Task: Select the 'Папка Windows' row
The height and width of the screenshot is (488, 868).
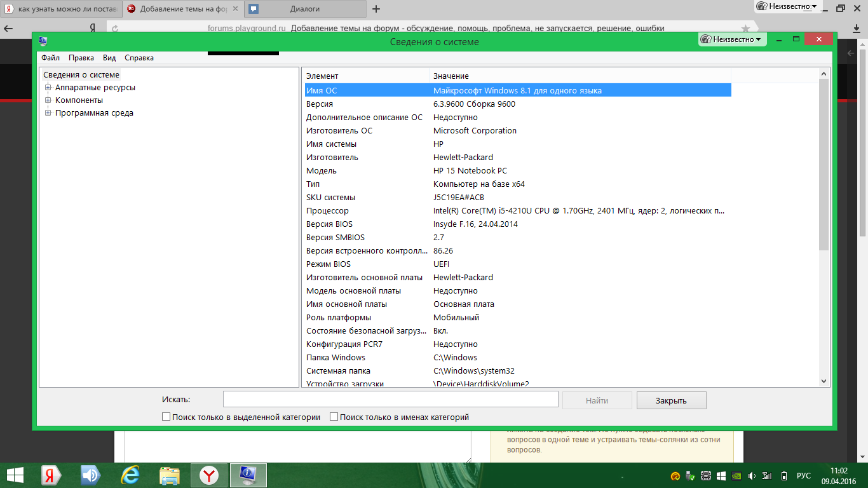Action: click(x=518, y=357)
